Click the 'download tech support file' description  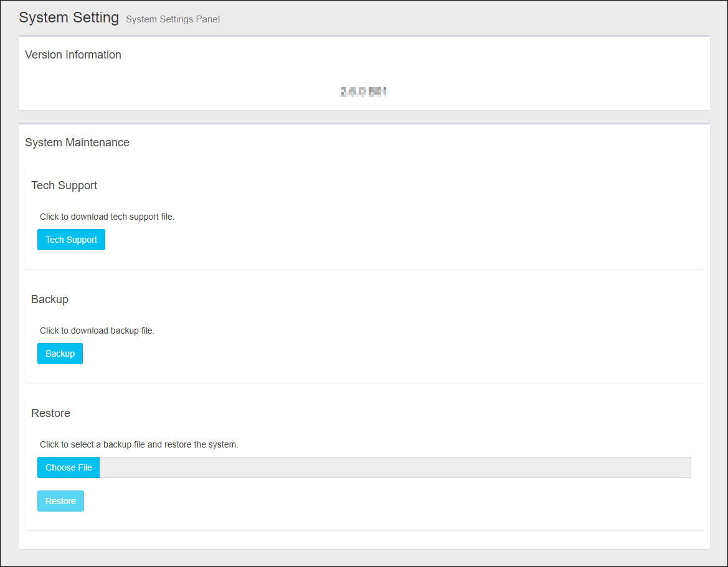pos(107,217)
